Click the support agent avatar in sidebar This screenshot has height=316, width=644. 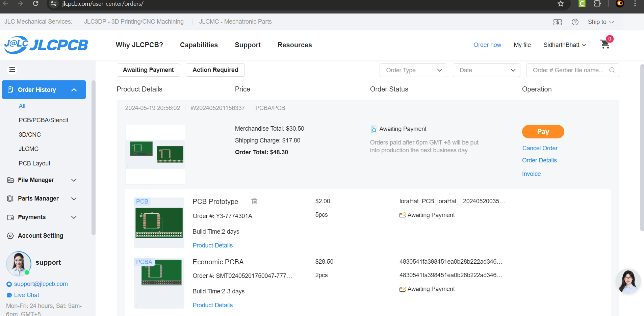point(19,264)
